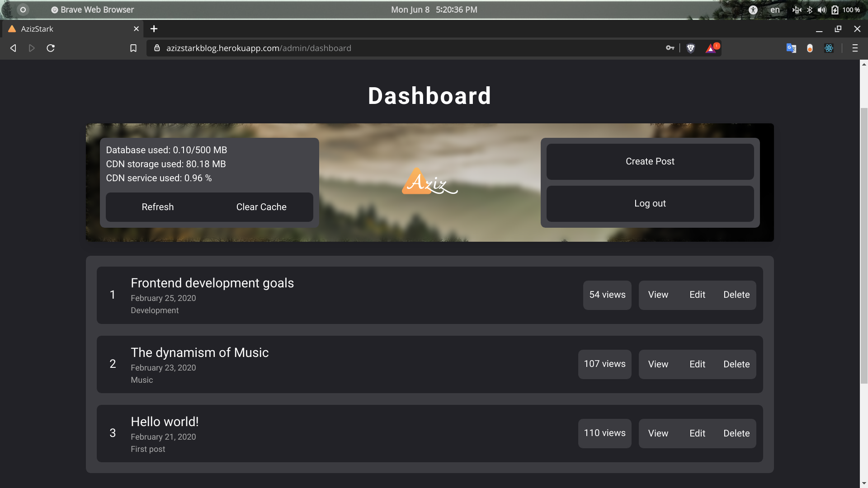Click the title 'Frontend development goals'
This screenshot has width=868, height=488.
coord(212,283)
